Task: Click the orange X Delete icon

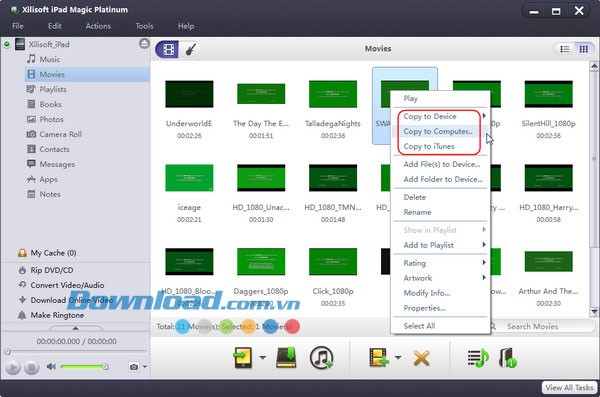Action: [x=421, y=358]
